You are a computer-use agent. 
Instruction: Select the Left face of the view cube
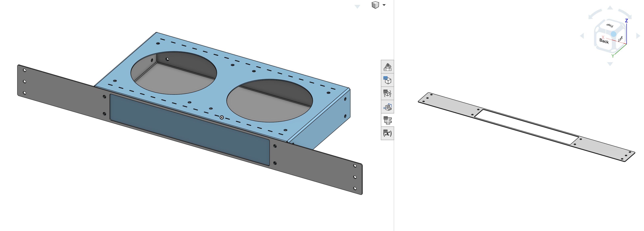click(x=620, y=39)
